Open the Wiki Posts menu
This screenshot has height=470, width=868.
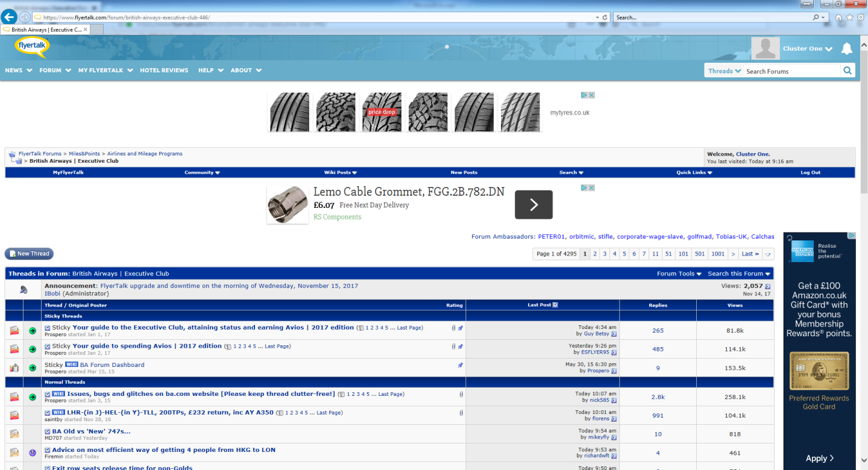pos(341,172)
